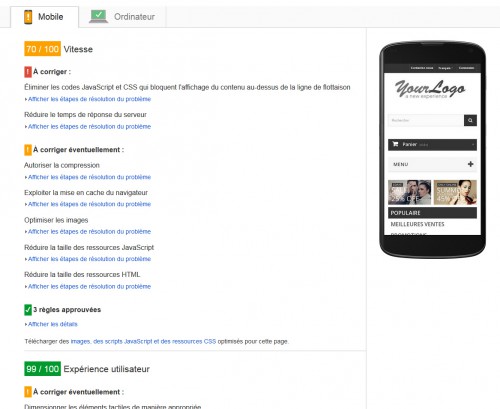Expand resolution steps under Autoriser la compression
Screen dimensions: 500x409
89,177
